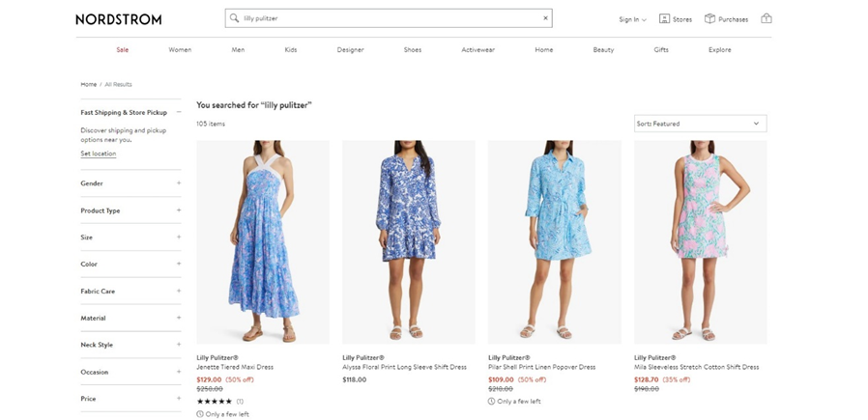Click the lilly pulitzer search input field
Viewport: 868px width, 420px height.
click(x=387, y=18)
